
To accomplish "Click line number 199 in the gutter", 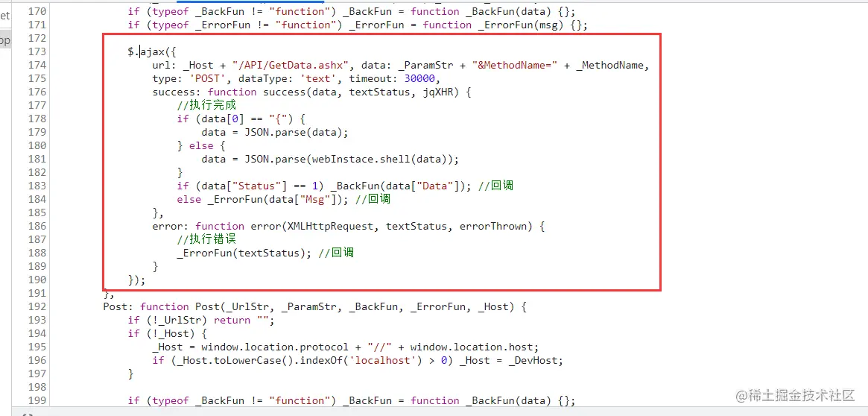I will (x=37, y=400).
